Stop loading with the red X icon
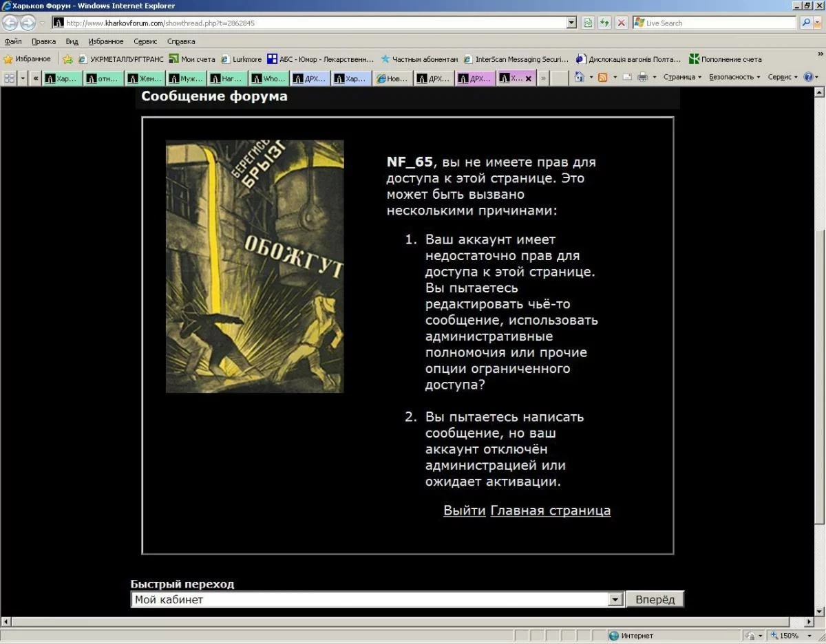 [622, 23]
